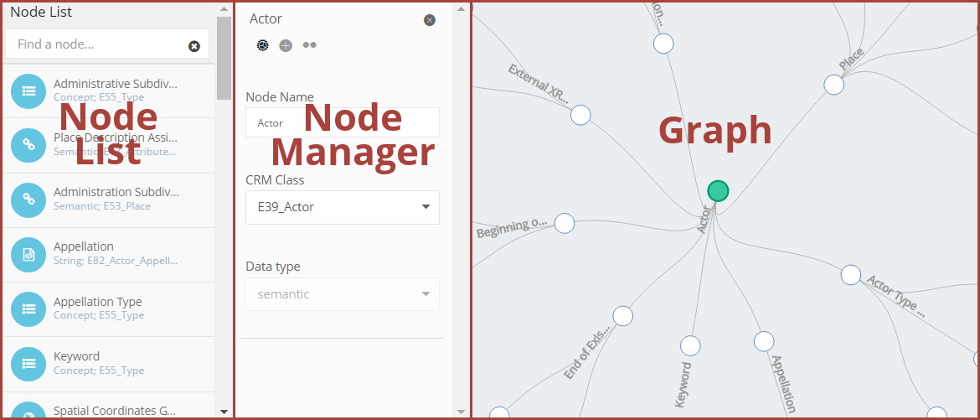Screen dimensions: 980x420
Task: Click the String; E82_Actor_Appell... subtitle
Action: tap(116, 261)
